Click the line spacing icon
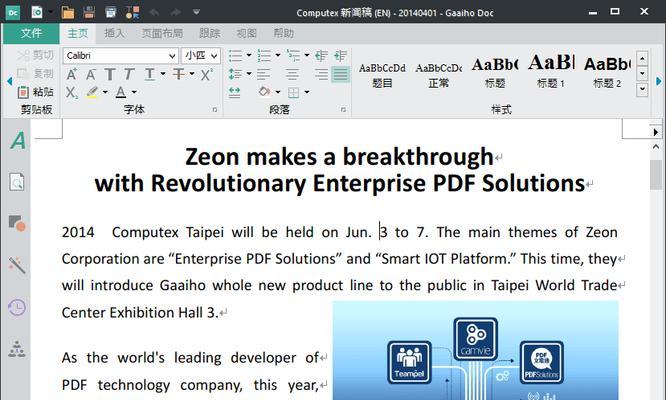The image size is (666, 400). coord(235,74)
